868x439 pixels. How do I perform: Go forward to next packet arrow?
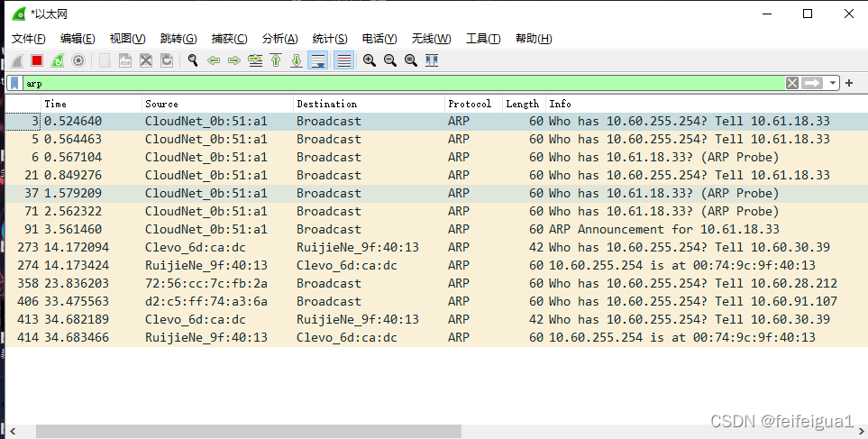pos(234,60)
